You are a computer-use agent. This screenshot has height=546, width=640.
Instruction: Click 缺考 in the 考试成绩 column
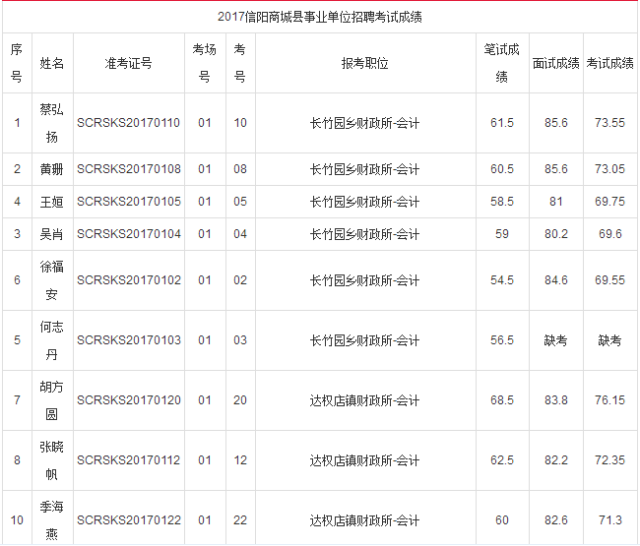pyautogui.click(x=610, y=340)
